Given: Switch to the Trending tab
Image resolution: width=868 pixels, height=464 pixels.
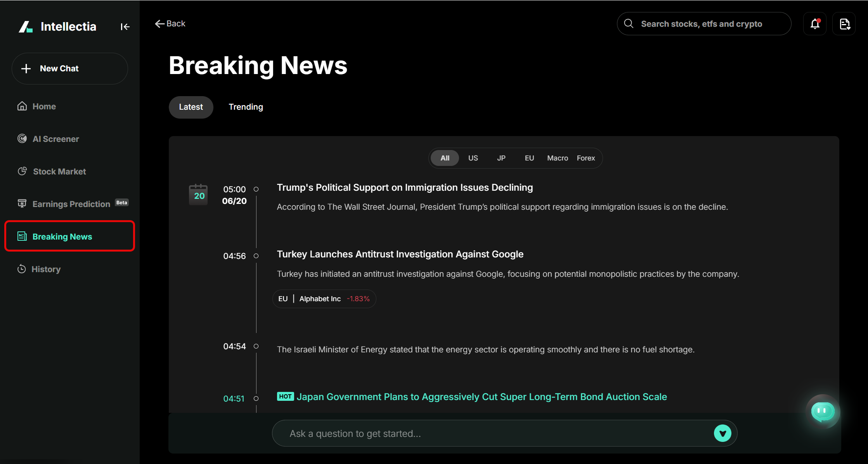Looking at the screenshot, I should (246, 107).
